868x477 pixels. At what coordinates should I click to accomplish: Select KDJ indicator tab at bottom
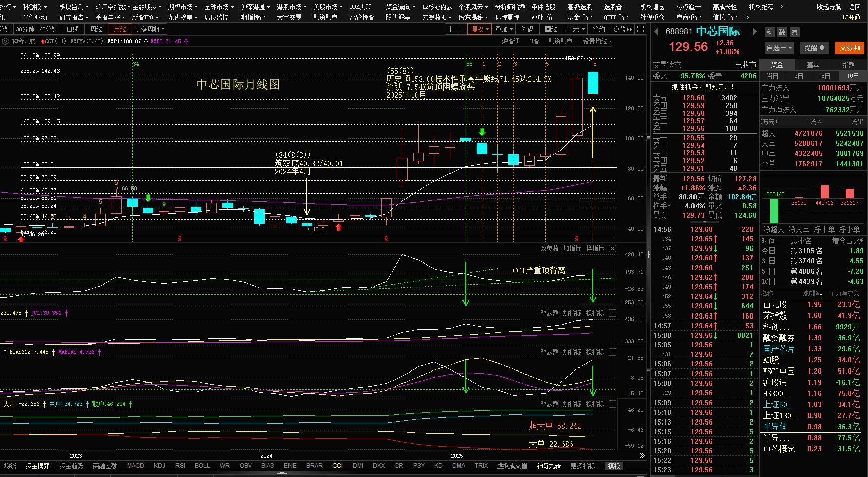(159, 466)
